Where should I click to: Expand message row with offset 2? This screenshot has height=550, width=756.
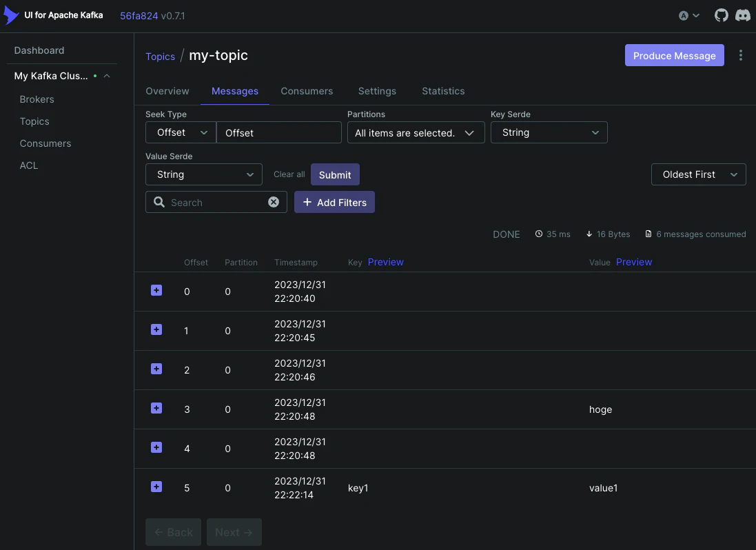(x=156, y=369)
